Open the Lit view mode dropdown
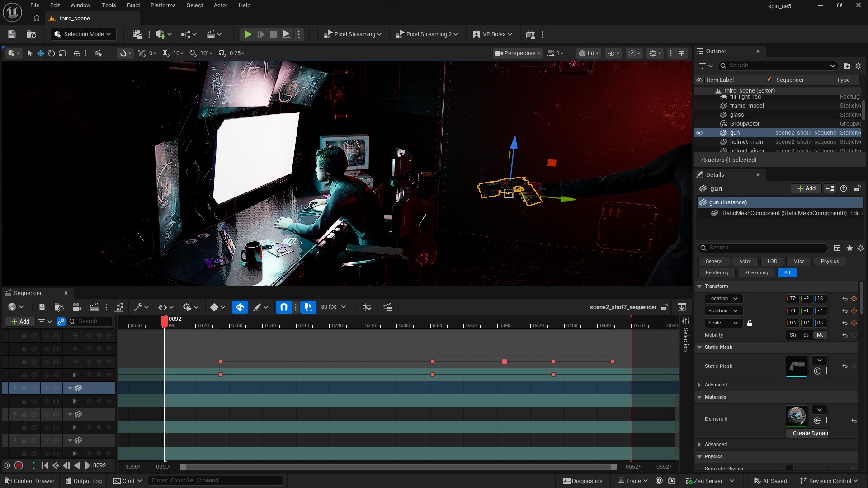Viewport: 868px width, 488px height. (589, 53)
